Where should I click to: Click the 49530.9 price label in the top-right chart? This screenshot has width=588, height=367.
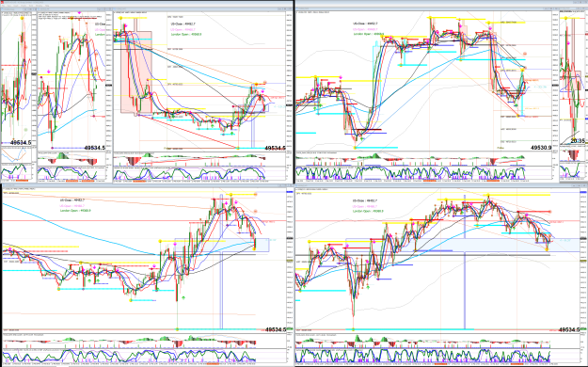(541, 148)
